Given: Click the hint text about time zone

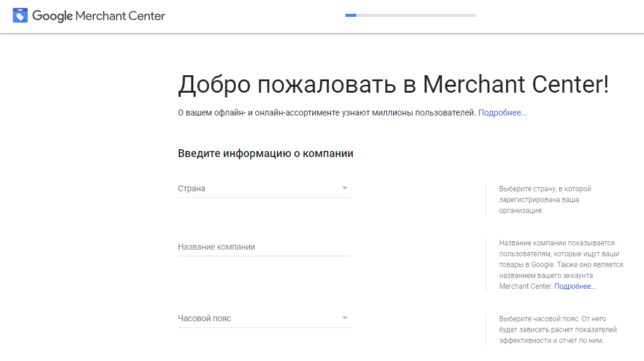Looking at the screenshot, I should click(x=558, y=329).
